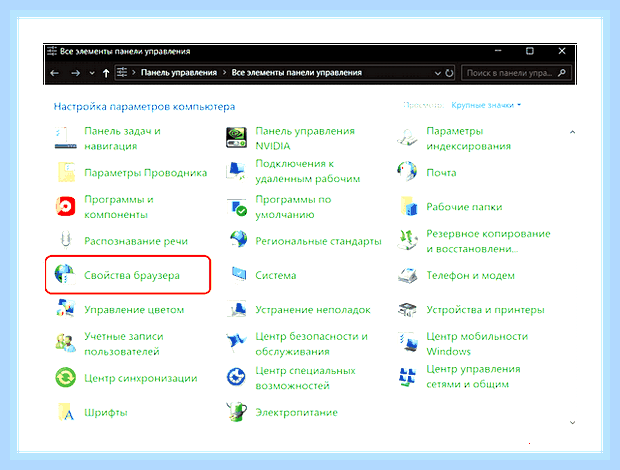
Task: Expand the address bar history dropdown
Action: (437, 73)
